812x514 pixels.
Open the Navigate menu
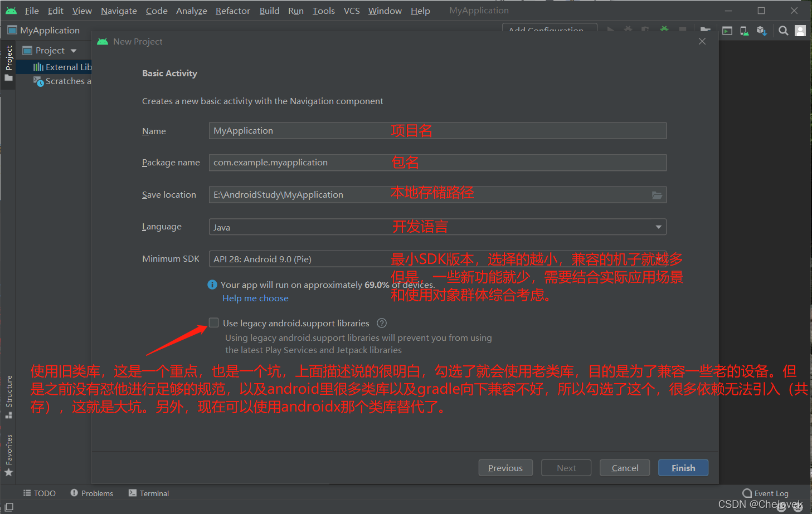click(119, 11)
